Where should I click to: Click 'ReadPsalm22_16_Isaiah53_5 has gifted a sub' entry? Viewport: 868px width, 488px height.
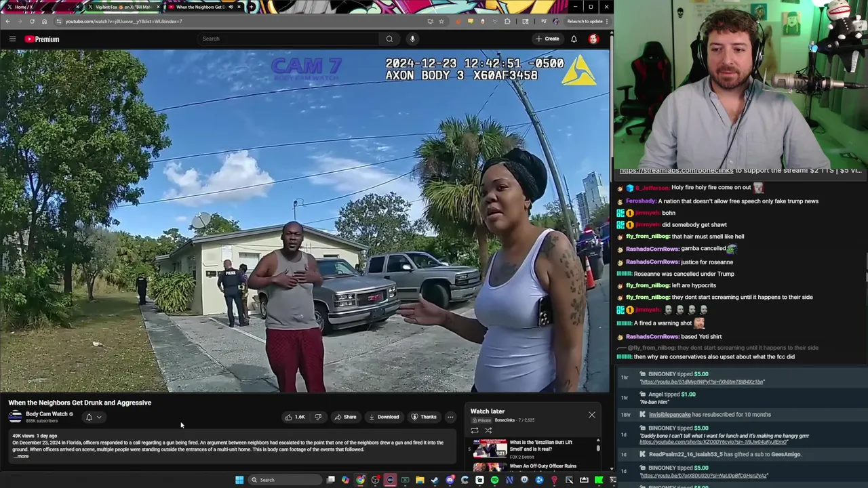(724, 454)
